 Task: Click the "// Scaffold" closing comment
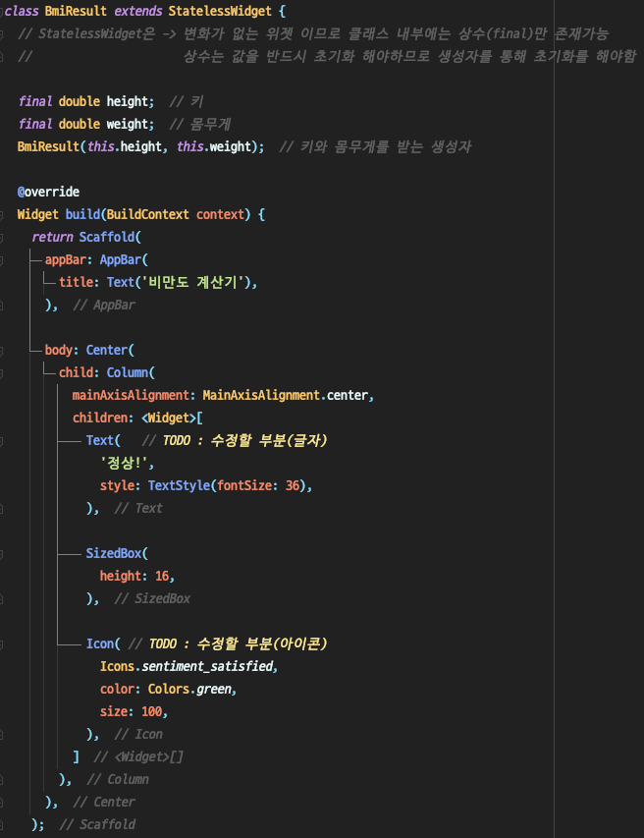pos(96,824)
